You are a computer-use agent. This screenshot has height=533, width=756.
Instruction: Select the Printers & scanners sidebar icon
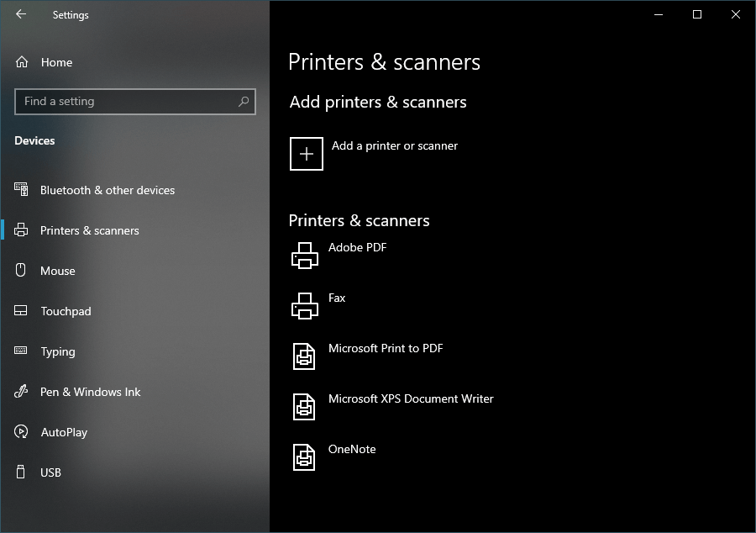pyautogui.click(x=21, y=230)
